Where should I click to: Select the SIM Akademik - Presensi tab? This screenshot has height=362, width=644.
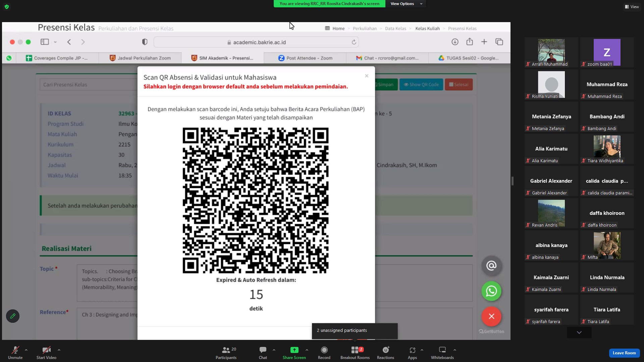(x=223, y=58)
